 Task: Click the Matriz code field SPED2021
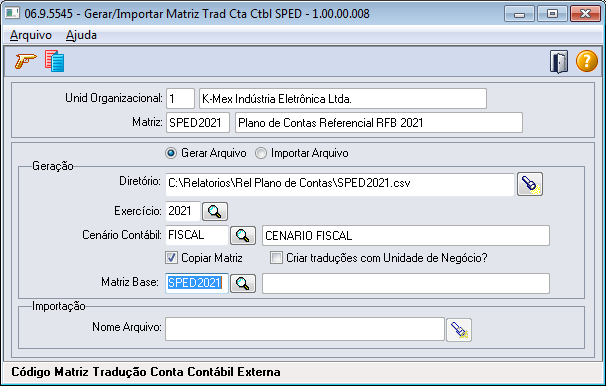[198, 122]
